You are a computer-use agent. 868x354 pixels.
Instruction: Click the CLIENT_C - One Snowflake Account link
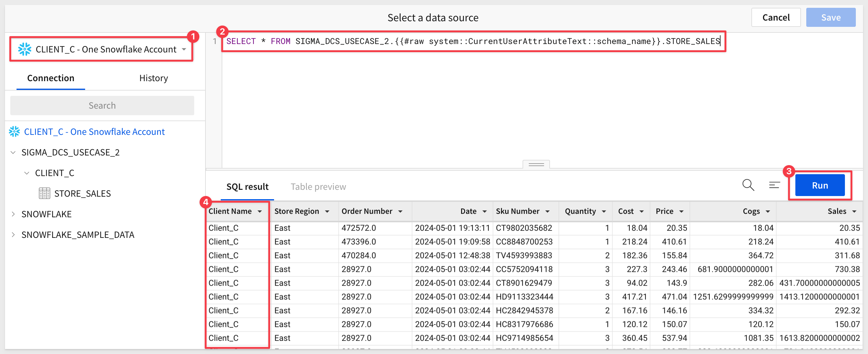(x=94, y=132)
